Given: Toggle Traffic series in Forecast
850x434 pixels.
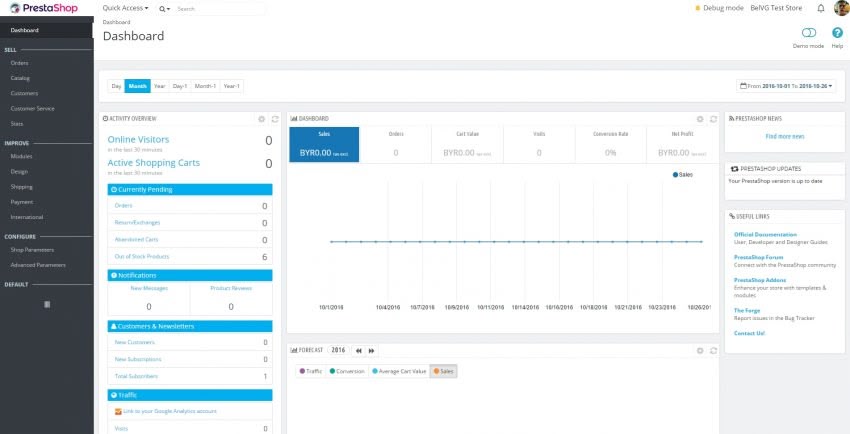Looking at the screenshot, I should (311, 371).
